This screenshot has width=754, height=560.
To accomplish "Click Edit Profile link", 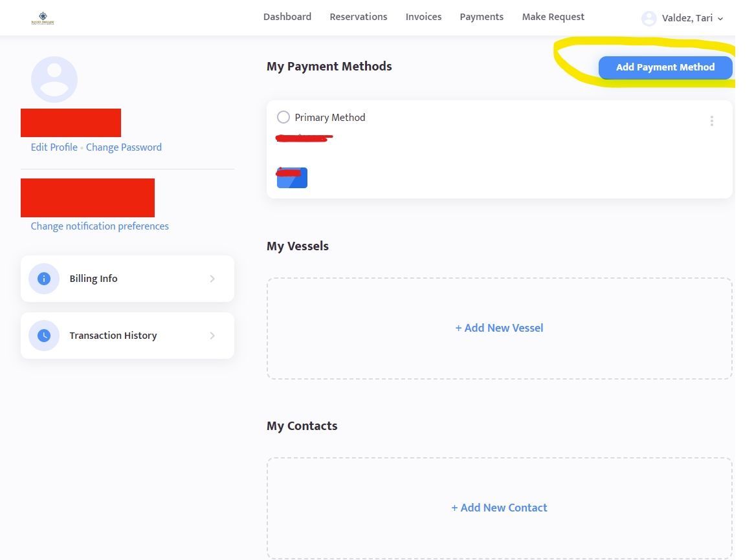I will (54, 147).
